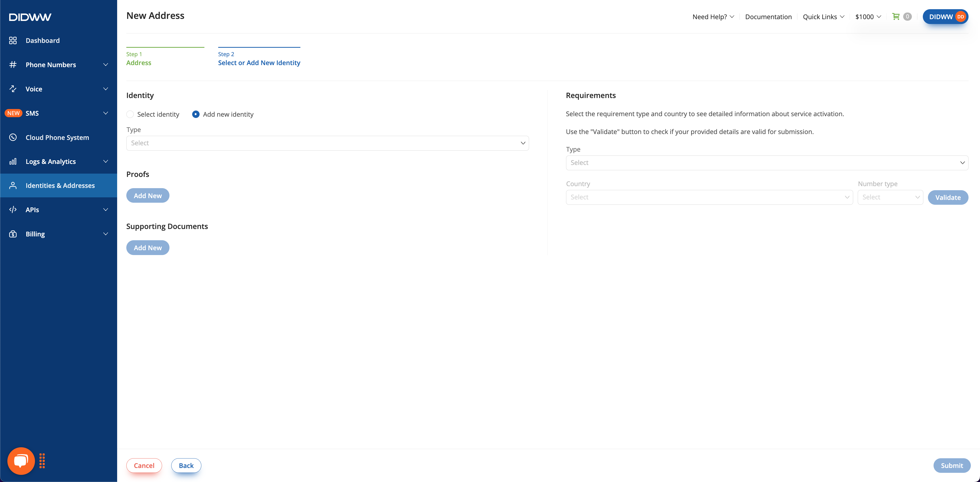Click the Billing wallet icon

pos(13,234)
